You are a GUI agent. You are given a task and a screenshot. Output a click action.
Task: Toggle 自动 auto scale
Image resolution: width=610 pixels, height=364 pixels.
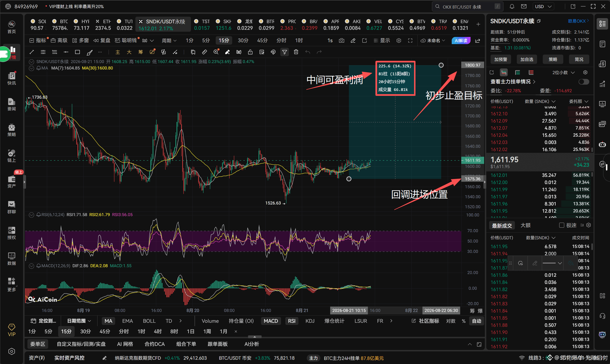click(x=477, y=321)
